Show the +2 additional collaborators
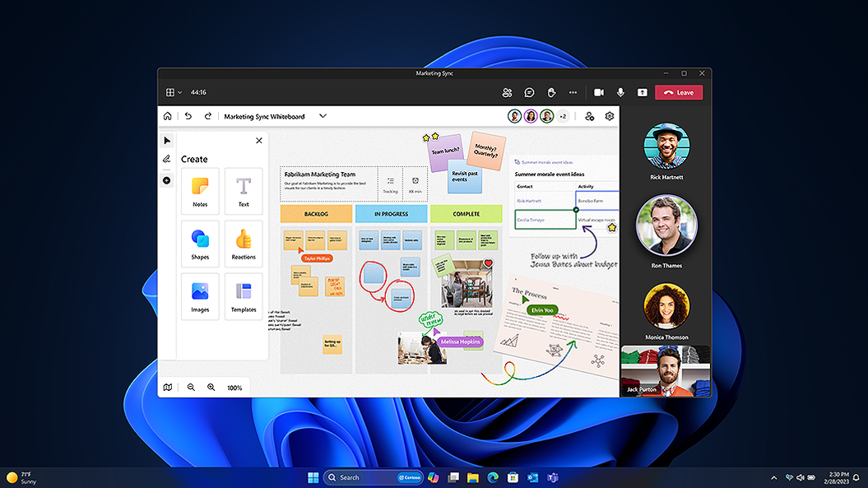Viewport: 868px width, 488px height. [563, 117]
